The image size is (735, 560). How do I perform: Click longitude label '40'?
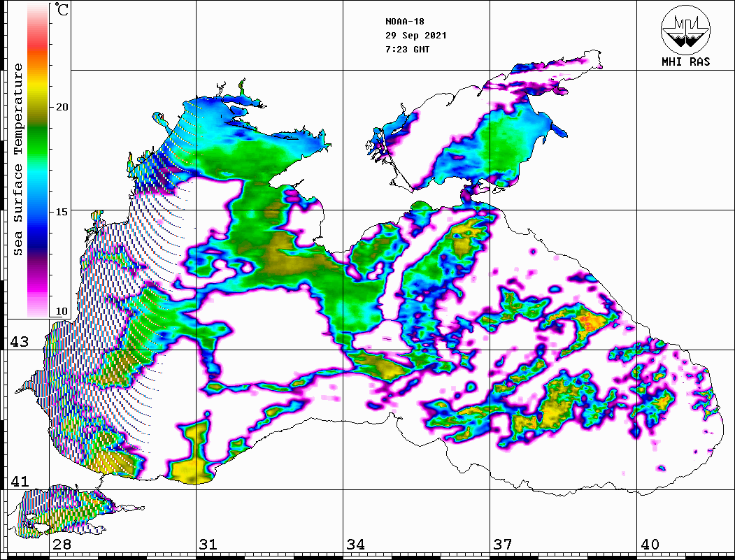click(x=650, y=545)
